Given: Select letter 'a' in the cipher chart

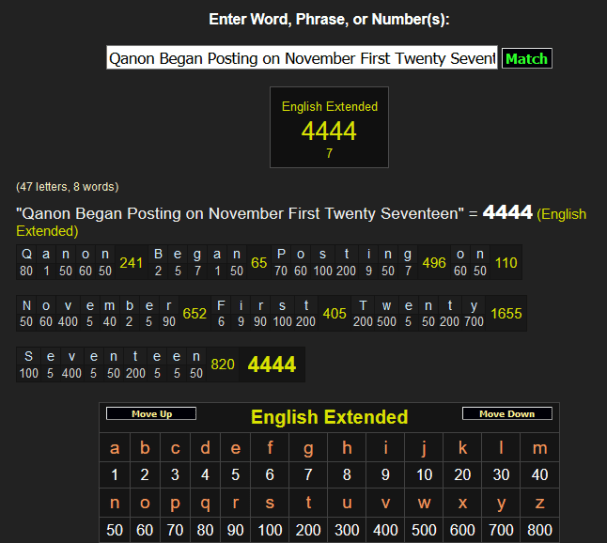Looking at the screenshot, I should point(115,448).
